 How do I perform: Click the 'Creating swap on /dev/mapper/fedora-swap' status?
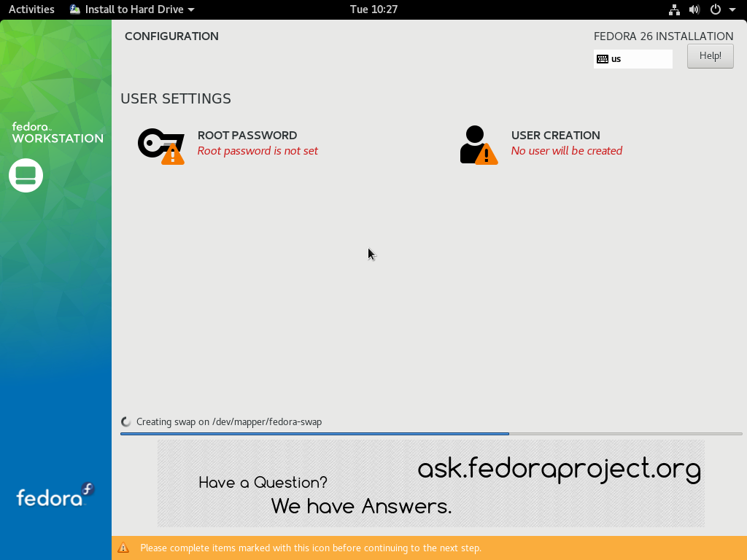coord(229,422)
